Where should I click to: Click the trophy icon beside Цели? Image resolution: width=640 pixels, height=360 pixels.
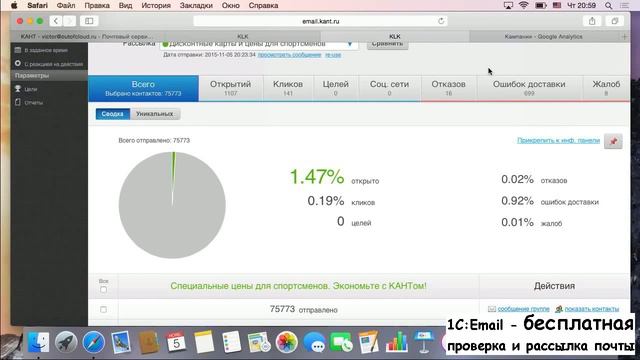(x=18, y=89)
